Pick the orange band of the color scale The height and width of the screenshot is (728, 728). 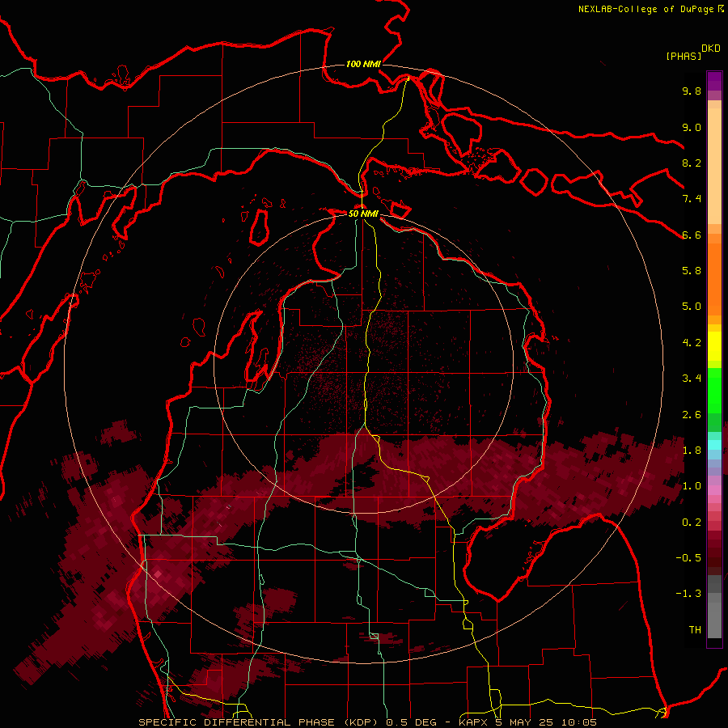coord(714,278)
